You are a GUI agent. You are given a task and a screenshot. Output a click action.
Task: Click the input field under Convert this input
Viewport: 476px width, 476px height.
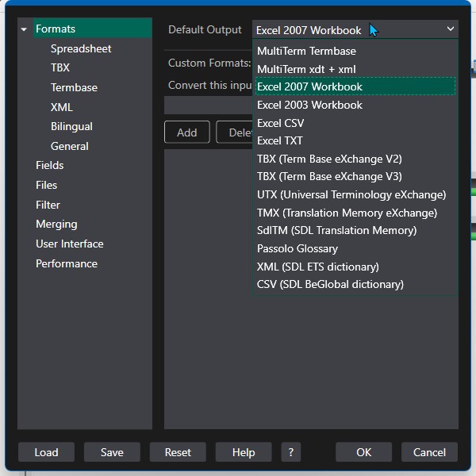[208, 105]
